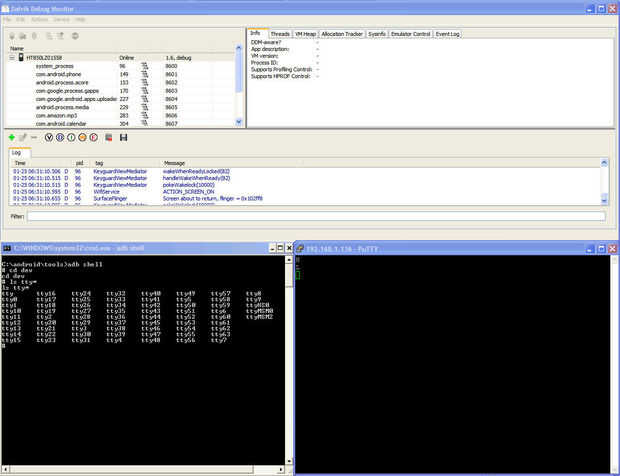Select the error E log level icon
This screenshot has height=476, width=620.
[94, 138]
